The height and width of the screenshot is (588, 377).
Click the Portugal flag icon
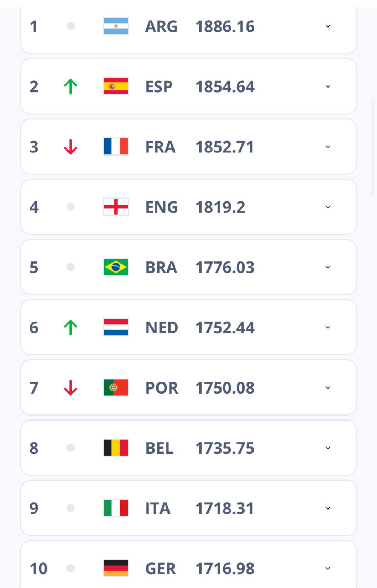click(116, 388)
